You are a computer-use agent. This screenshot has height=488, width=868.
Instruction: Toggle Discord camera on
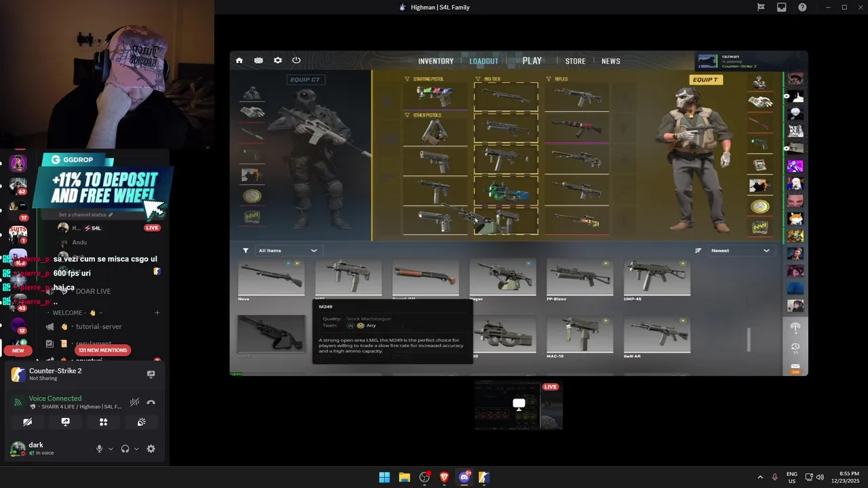point(27,422)
